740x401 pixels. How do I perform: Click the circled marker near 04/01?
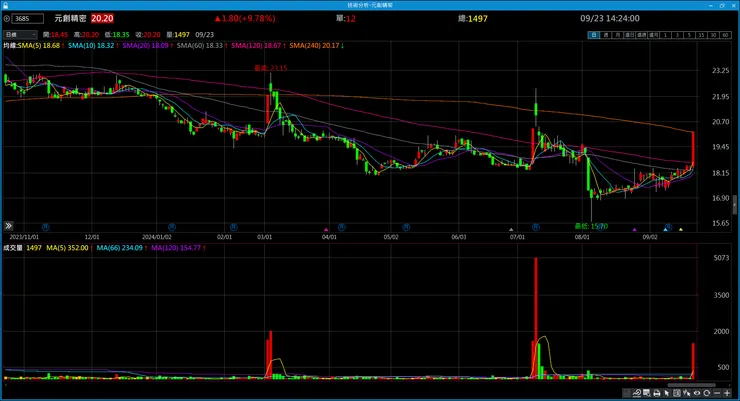[x=342, y=227]
